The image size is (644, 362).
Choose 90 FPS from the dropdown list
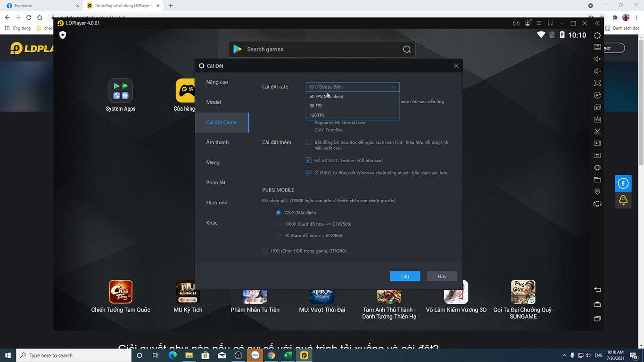[x=316, y=106]
